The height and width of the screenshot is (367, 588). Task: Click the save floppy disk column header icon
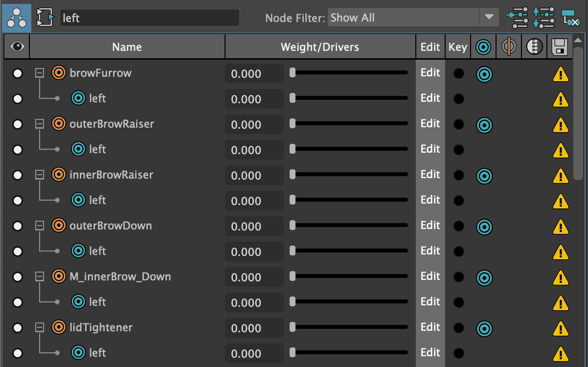[559, 47]
